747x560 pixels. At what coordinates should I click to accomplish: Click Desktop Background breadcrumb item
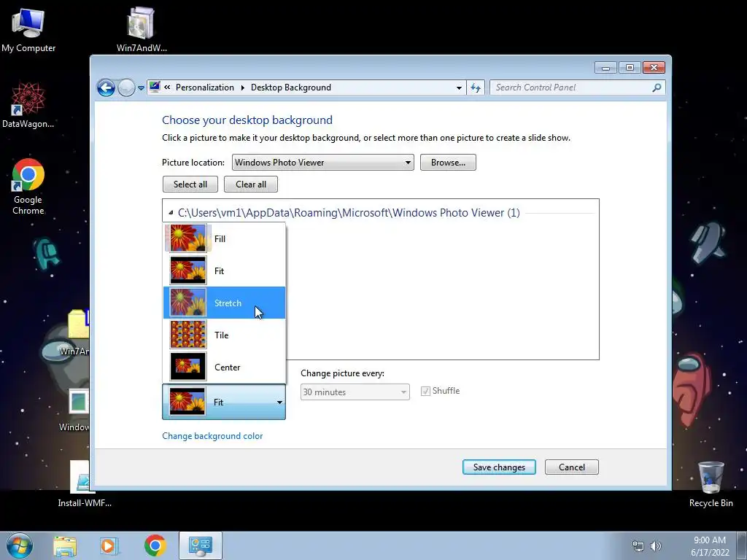(290, 87)
